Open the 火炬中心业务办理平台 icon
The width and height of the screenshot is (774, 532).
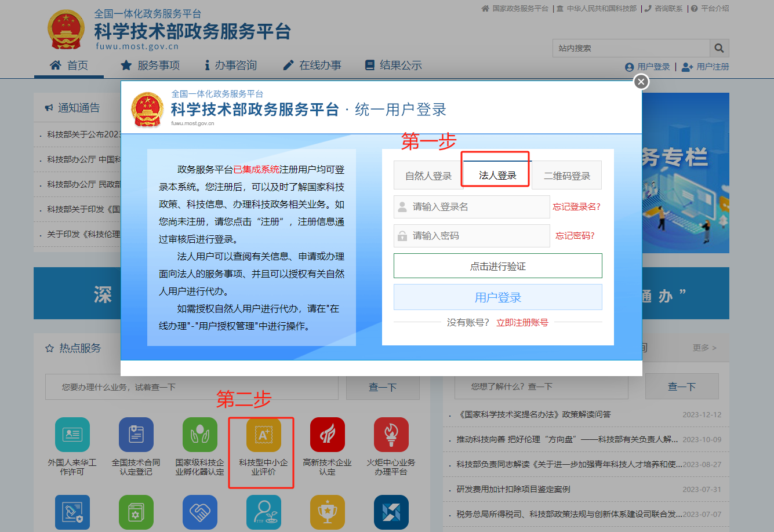click(391, 435)
